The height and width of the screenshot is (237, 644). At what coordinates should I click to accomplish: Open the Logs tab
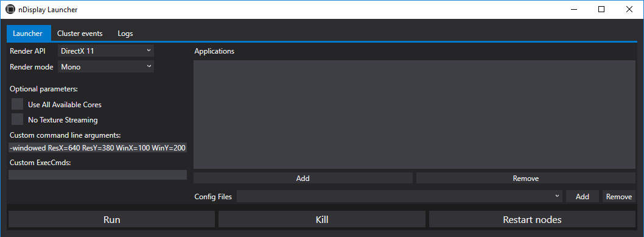point(125,34)
